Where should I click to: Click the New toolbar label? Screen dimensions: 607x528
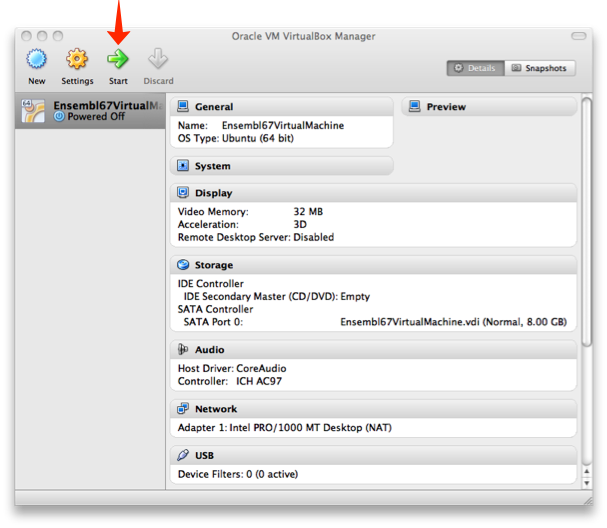[x=37, y=81]
